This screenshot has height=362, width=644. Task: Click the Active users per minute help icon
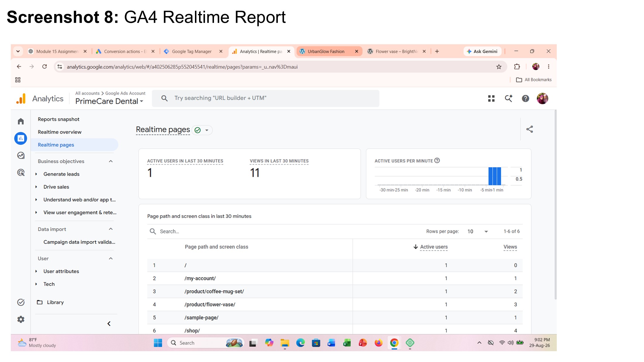(x=437, y=161)
